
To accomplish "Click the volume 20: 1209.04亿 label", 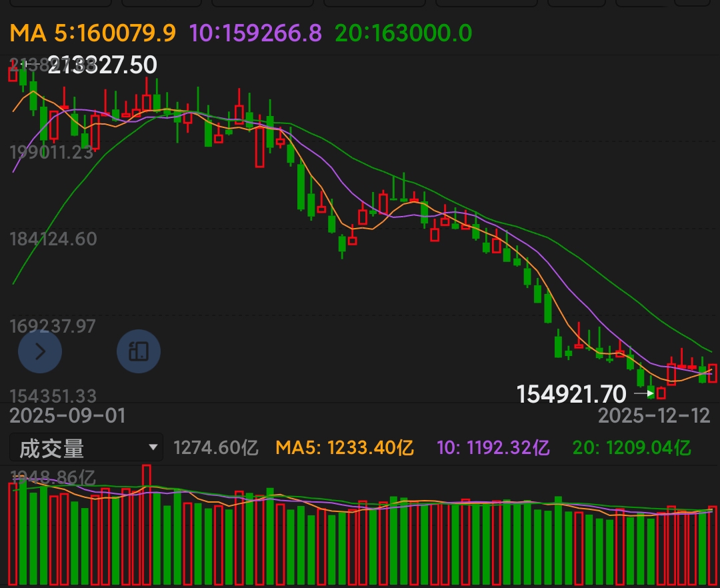I will (x=632, y=447).
